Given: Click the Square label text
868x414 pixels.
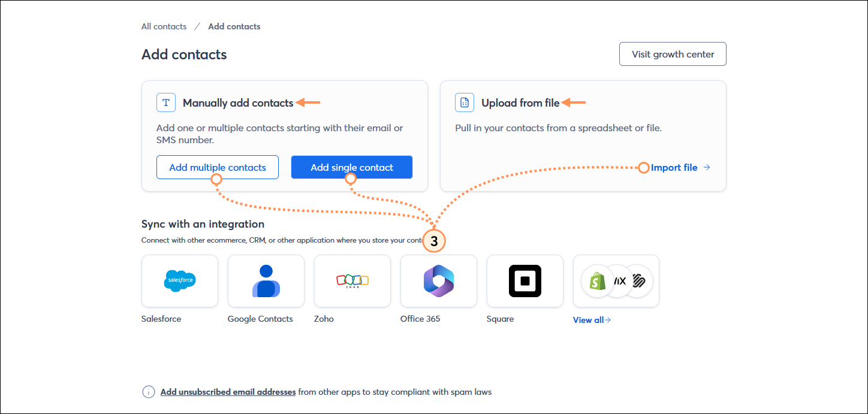Looking at the screenshot, I should tap(500, 319).
